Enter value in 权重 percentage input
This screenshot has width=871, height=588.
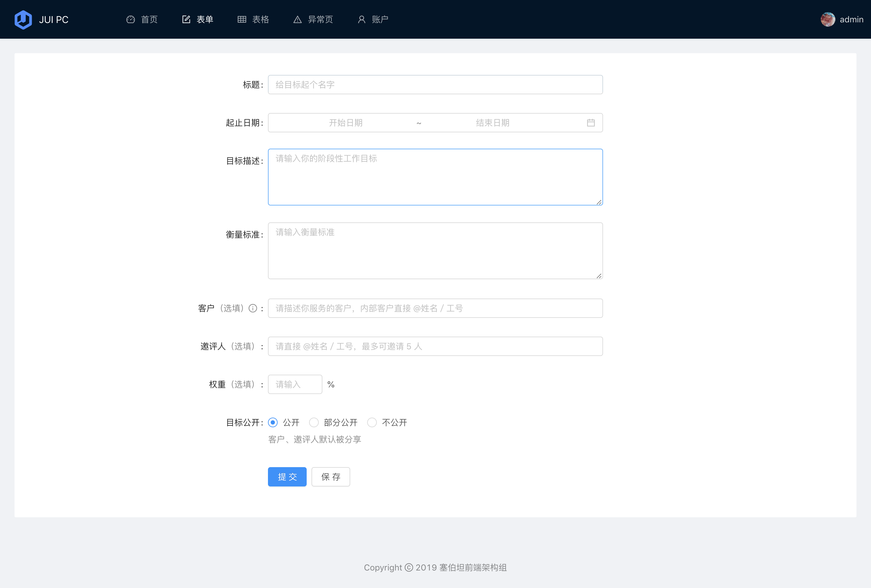pos(294,384)
